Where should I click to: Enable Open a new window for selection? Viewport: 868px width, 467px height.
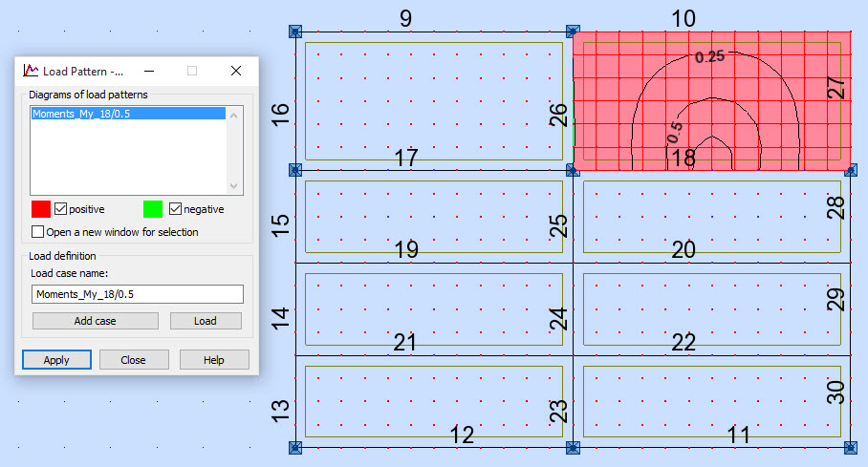(38, 232)
